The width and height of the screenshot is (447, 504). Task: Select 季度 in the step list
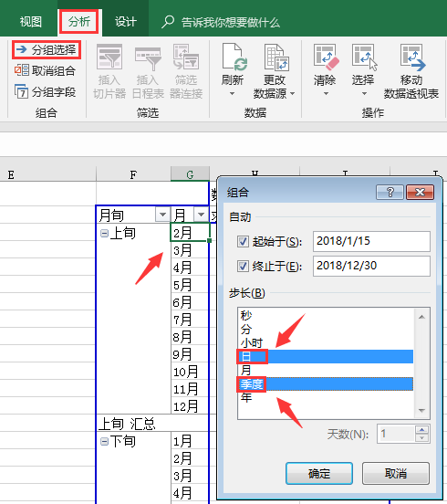tap(326, 384)
